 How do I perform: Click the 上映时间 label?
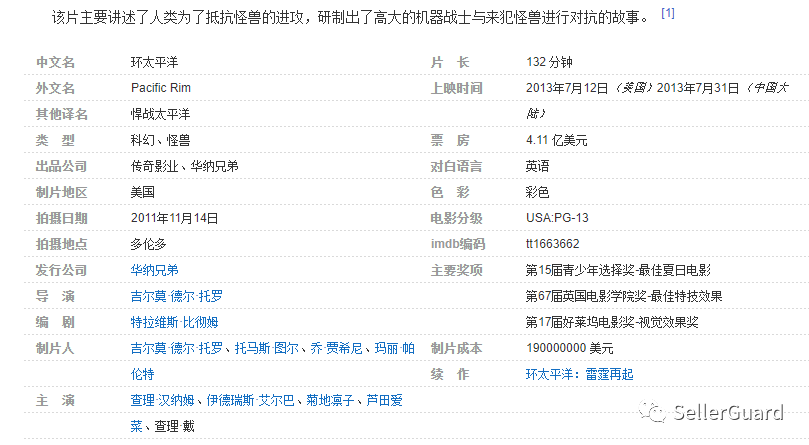457,88
